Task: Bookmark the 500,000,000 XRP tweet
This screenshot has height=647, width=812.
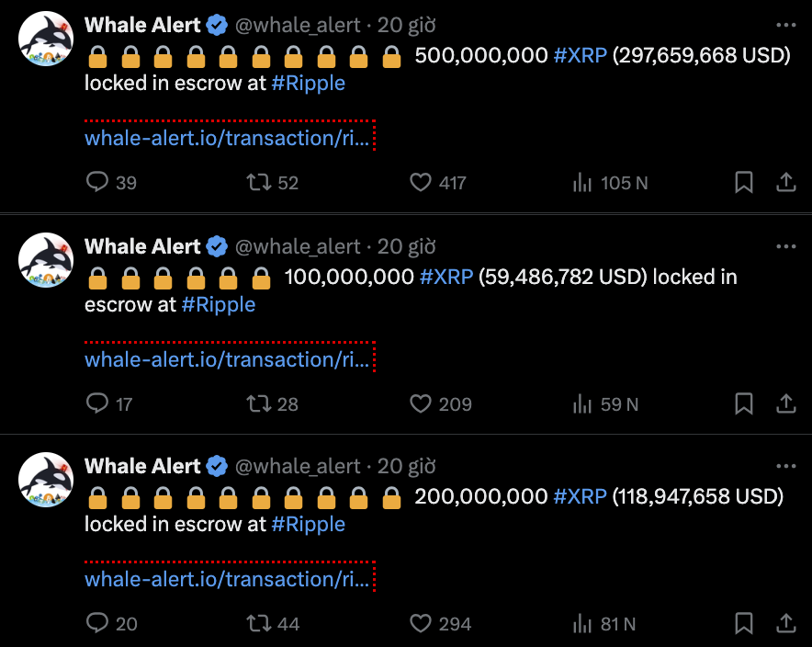Action: pyautogui.click(x=744, y=182)
